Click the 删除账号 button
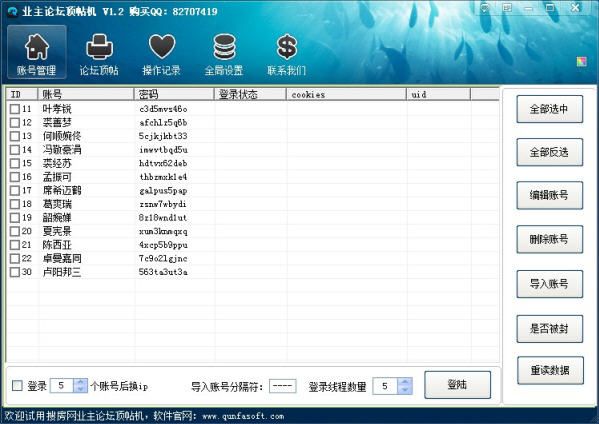The height and width of the screenshot is (424, 599). [549, 240]
